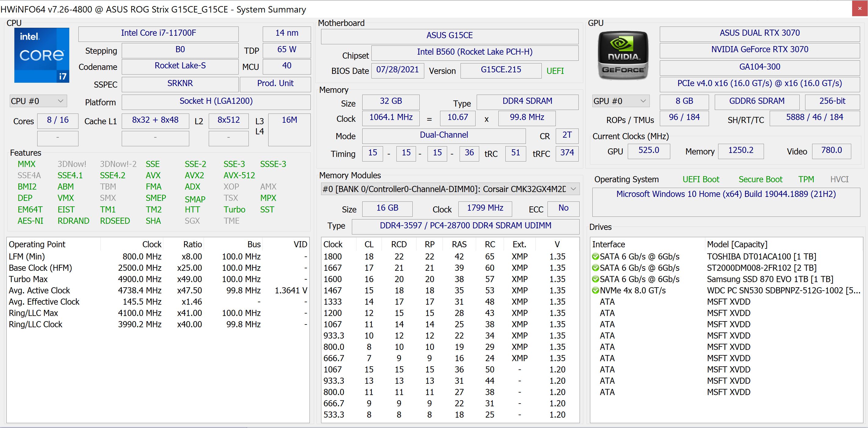Select the Avg. Active Clock row
The width and height of the screenshot is (868, 428).
point(158,291)
